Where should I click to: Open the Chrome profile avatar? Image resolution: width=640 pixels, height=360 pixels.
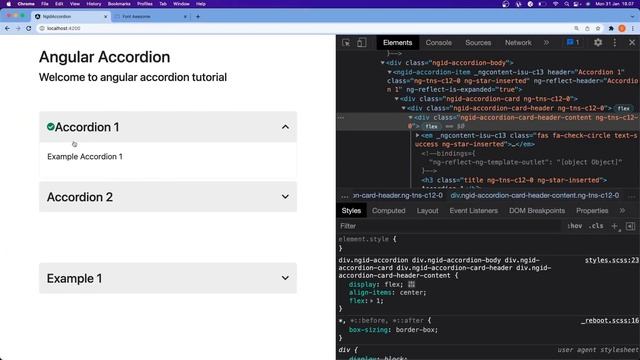[x=622, y=28]
